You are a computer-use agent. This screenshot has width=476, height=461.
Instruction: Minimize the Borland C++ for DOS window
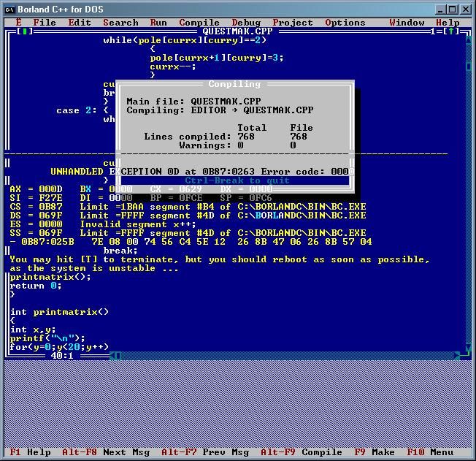coord(440,9)
